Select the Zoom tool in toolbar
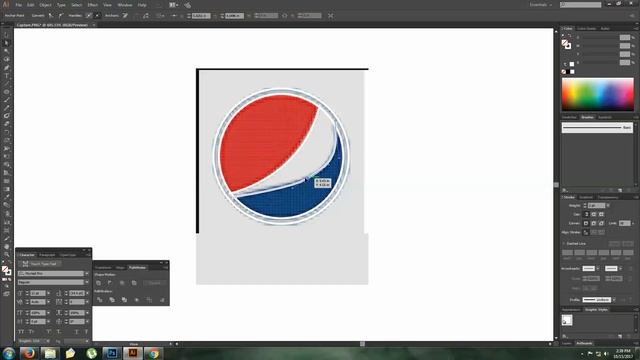 [x=6, y=254]
